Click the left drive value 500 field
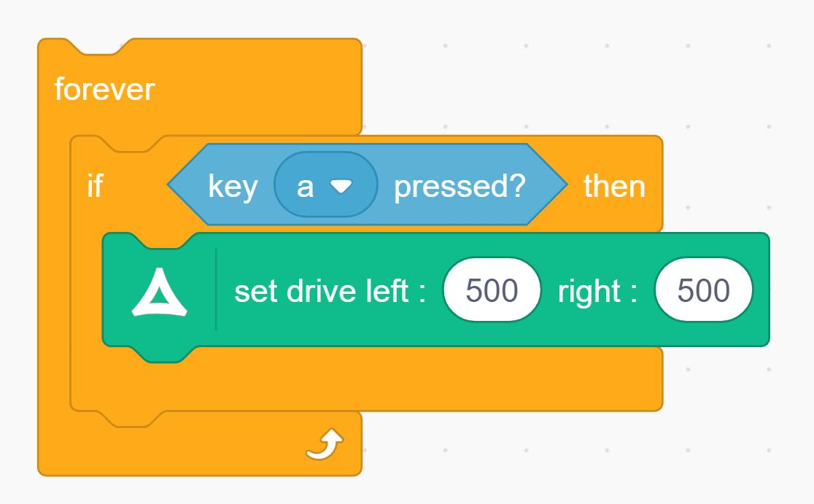 click(x=492, y=291)
